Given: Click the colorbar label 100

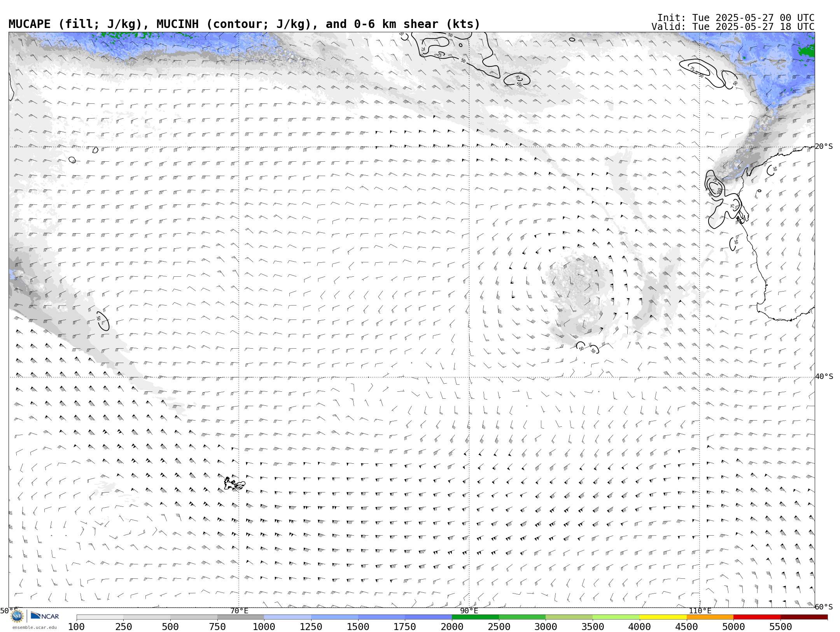Looking at the screenshot, I should (x=76, y=627).
